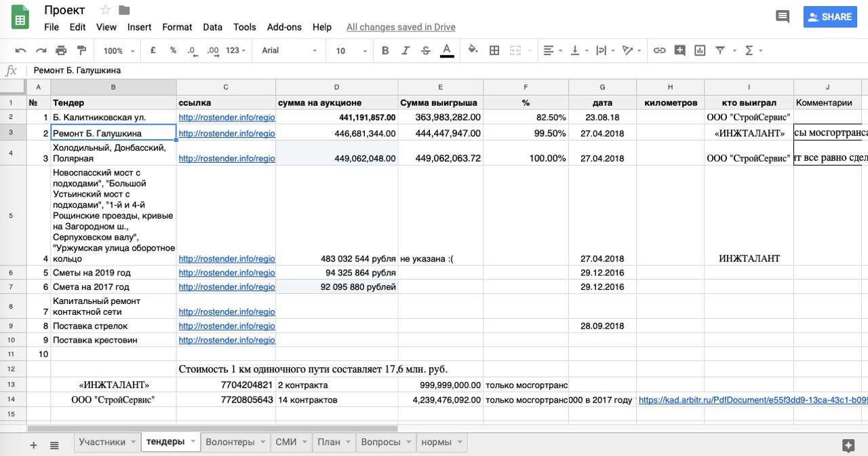Open the 123 number format dropdown

point(236,51)
